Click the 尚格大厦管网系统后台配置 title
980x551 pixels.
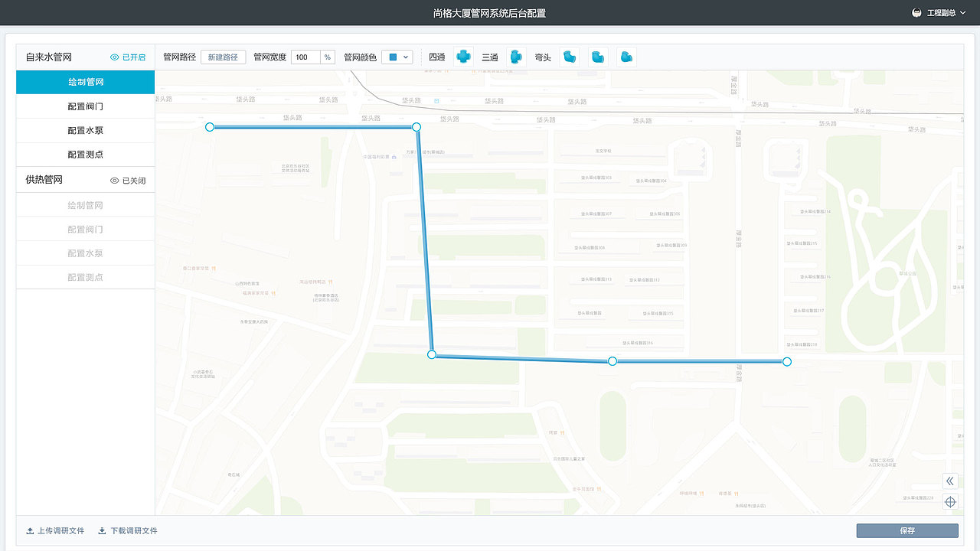coord(489,13)
